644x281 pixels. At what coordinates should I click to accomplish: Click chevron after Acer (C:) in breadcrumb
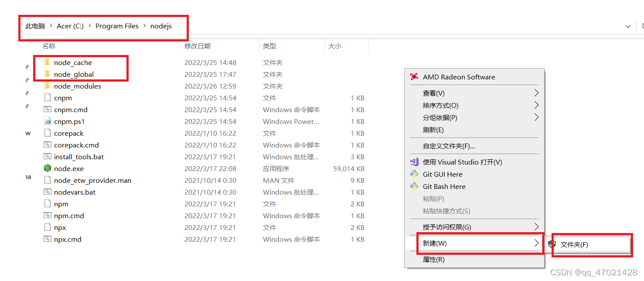(x=90, y=26)
